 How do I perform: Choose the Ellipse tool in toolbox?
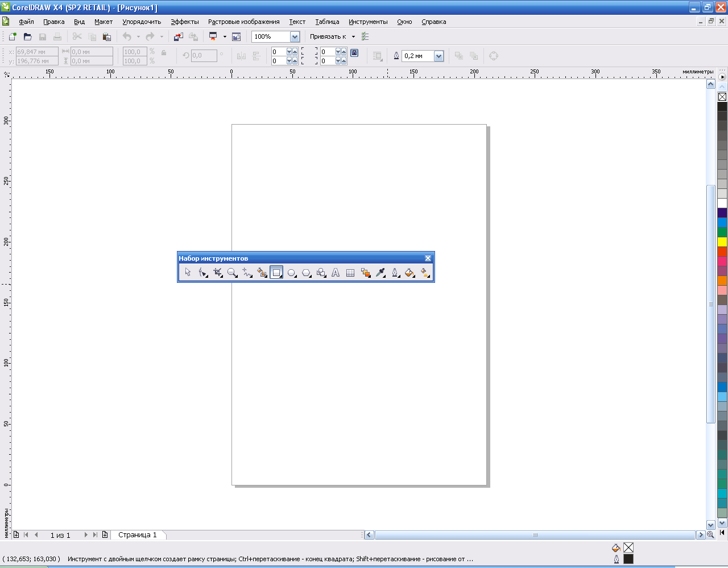click(292, 273)
